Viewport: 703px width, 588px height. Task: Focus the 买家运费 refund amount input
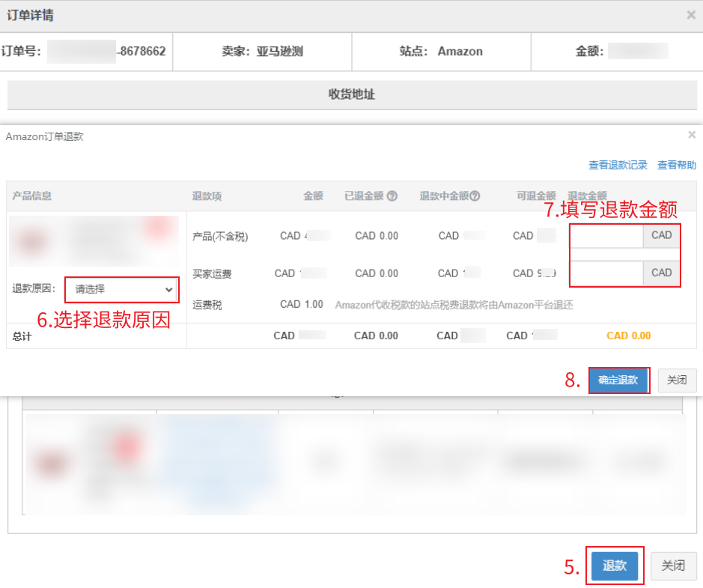pos(606,273)
